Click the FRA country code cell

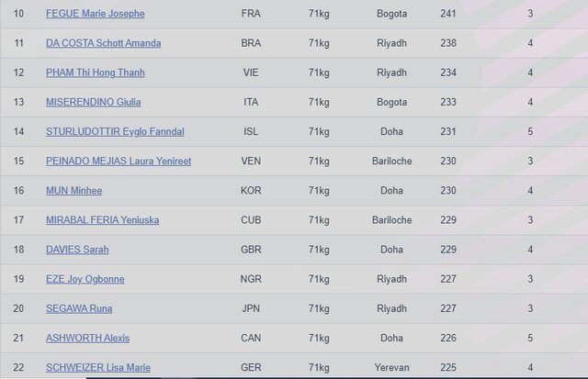[x=251, y=14]
